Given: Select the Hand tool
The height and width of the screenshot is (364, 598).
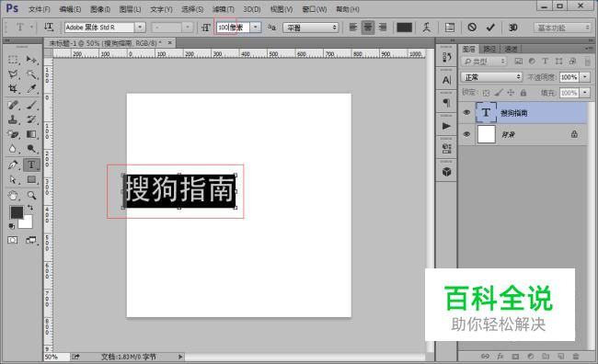Looking at the screenshot, I should 13,196.
